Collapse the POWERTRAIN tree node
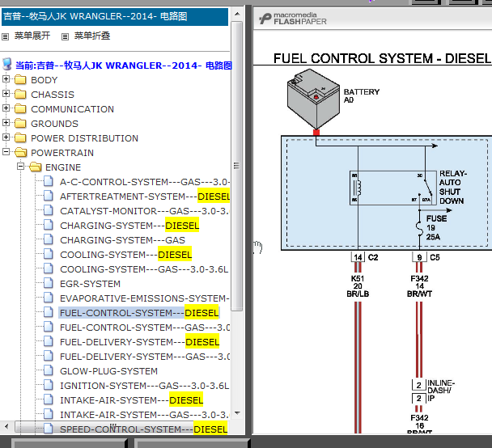The image size is (492, 448). coord(6,152)
